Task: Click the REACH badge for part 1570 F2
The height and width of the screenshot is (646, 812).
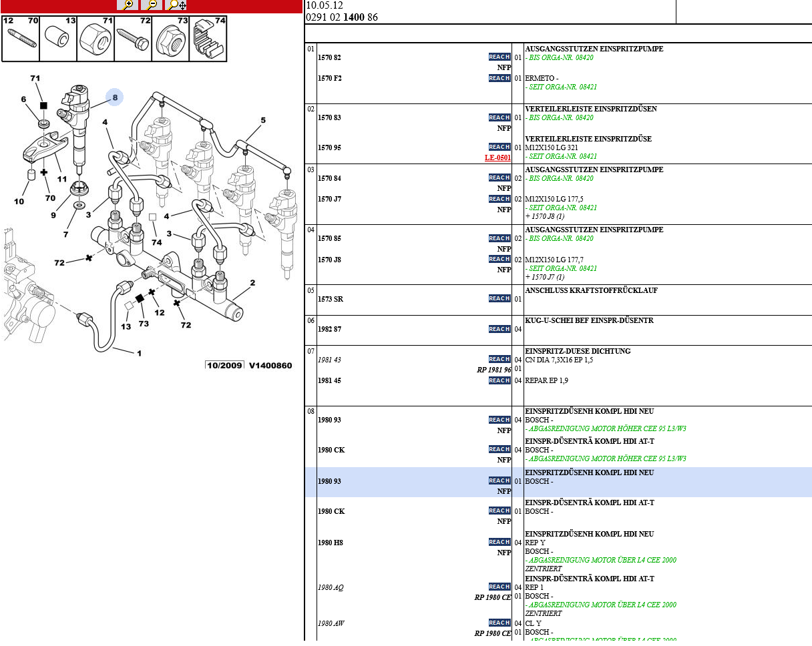Action: 499,78
